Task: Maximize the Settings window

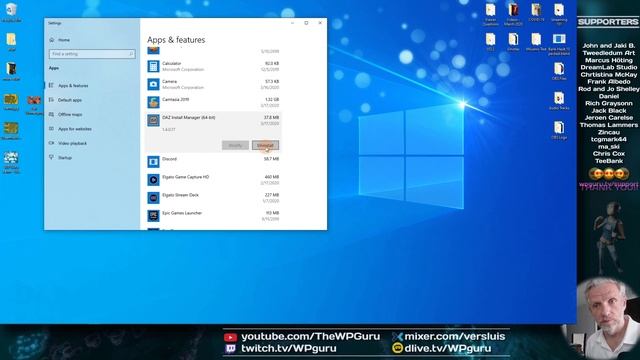Action: pos(306,23)
